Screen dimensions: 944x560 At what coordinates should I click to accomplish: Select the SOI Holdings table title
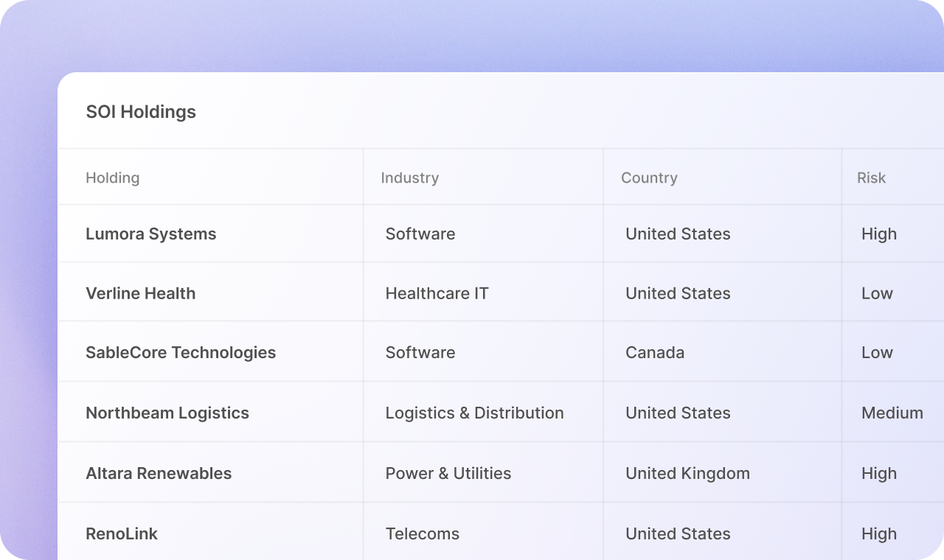[x=141, y=112]
